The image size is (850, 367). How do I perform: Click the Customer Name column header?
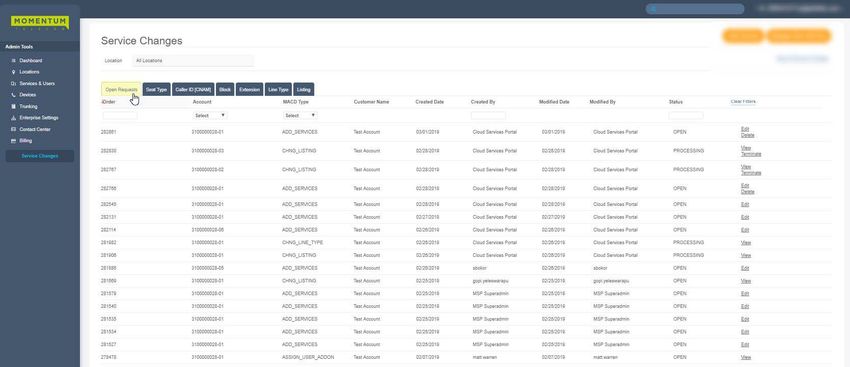pyautogui.click(x=371, y=102)
